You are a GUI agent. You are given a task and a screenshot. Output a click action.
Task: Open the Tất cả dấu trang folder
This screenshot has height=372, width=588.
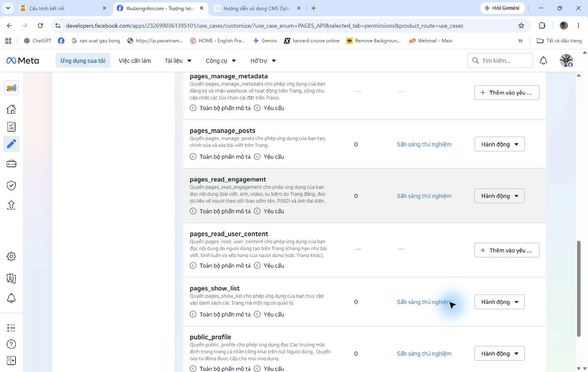(x=559, y=41)
